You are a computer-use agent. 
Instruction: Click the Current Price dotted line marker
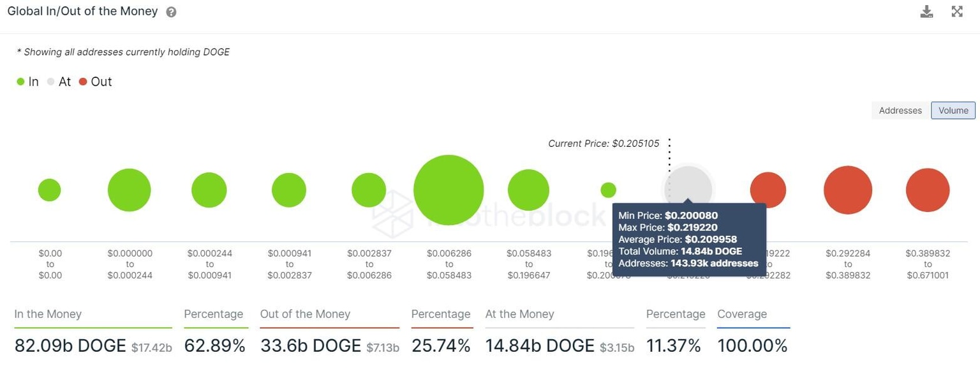click(669, 153)
